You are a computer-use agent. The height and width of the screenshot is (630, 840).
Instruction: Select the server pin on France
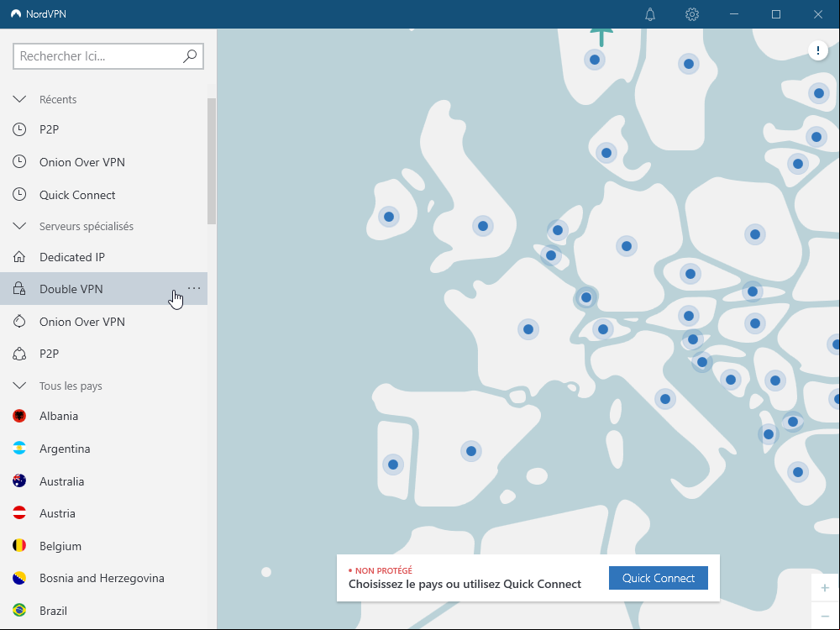point(528,329)
